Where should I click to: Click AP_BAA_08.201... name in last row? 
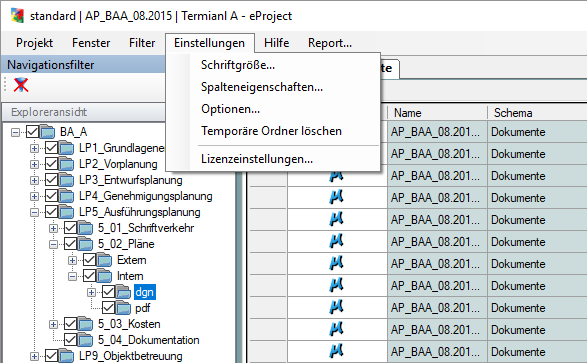[x=437, y=352]
